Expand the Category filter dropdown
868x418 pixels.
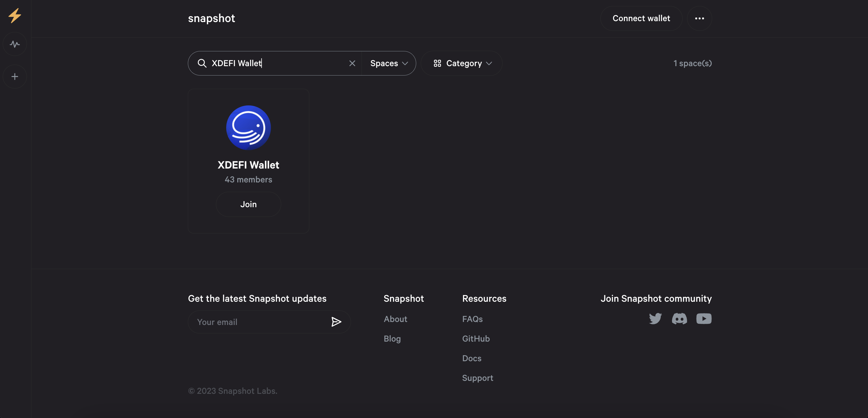click(x=461, y=63)
